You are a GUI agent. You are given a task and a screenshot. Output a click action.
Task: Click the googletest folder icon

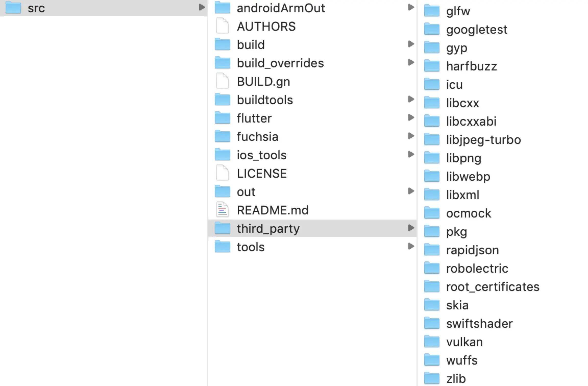[x=432, y=29]
